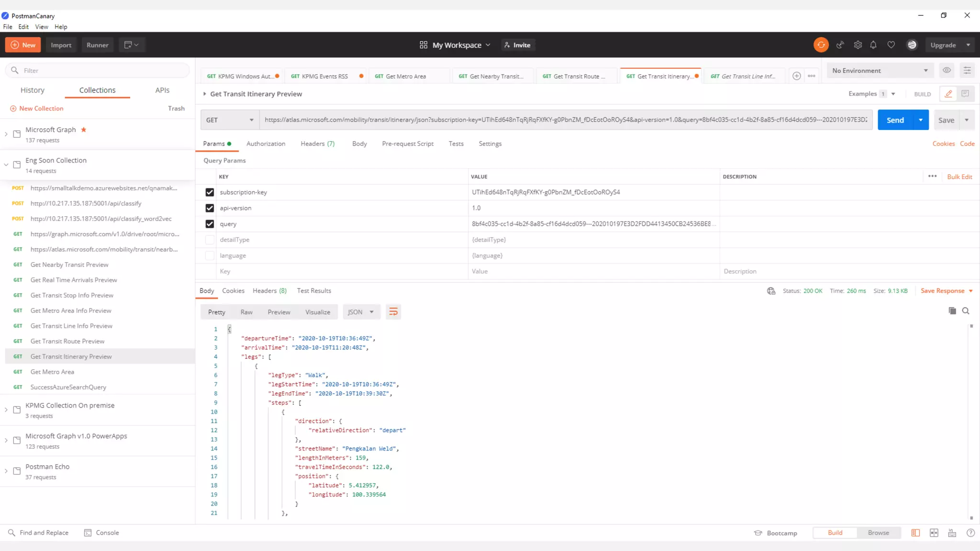Viewport: 980px width, 551px height.
Task: Open the No Environment dropdown
Action: [880, 70]
